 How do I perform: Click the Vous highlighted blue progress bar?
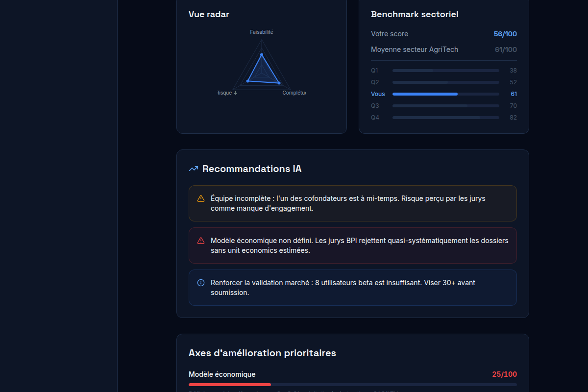point(446,94)
